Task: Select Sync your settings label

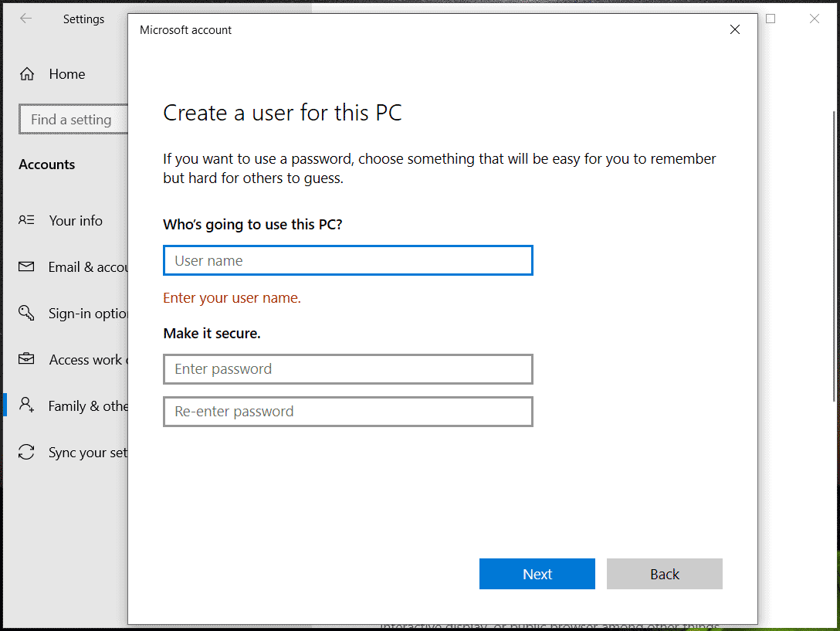Action: (88, 453)
